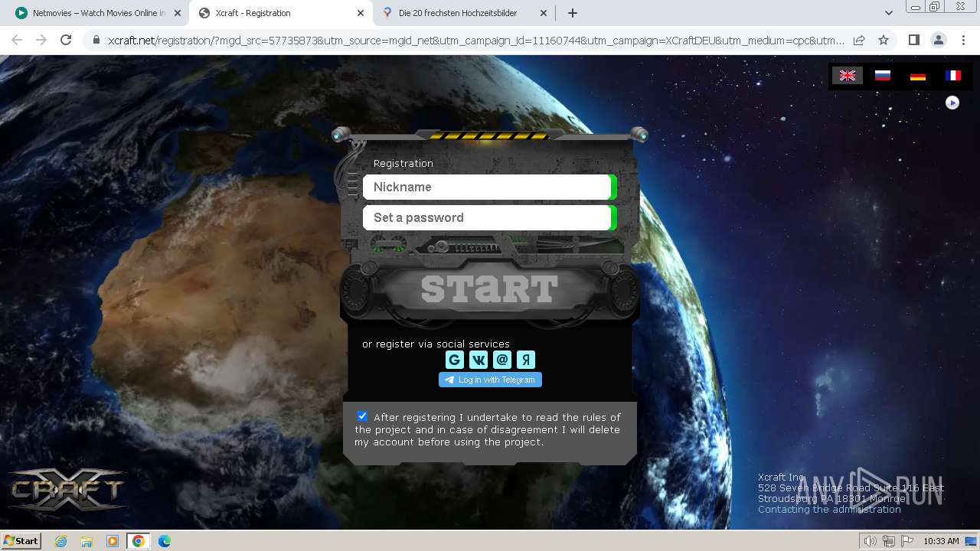Open the Windows Start menu

[x=21, y=541]
